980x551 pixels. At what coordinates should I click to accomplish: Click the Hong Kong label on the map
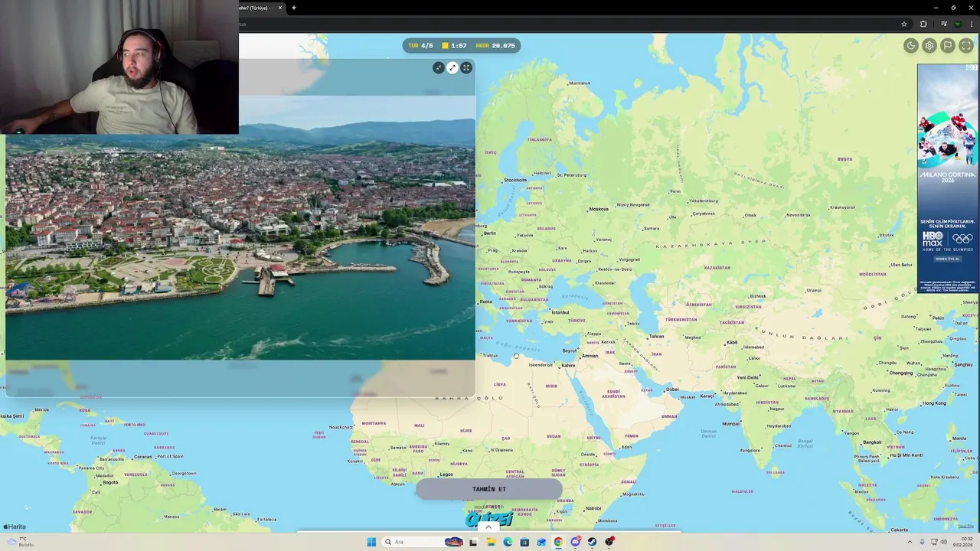coord(934,403)
